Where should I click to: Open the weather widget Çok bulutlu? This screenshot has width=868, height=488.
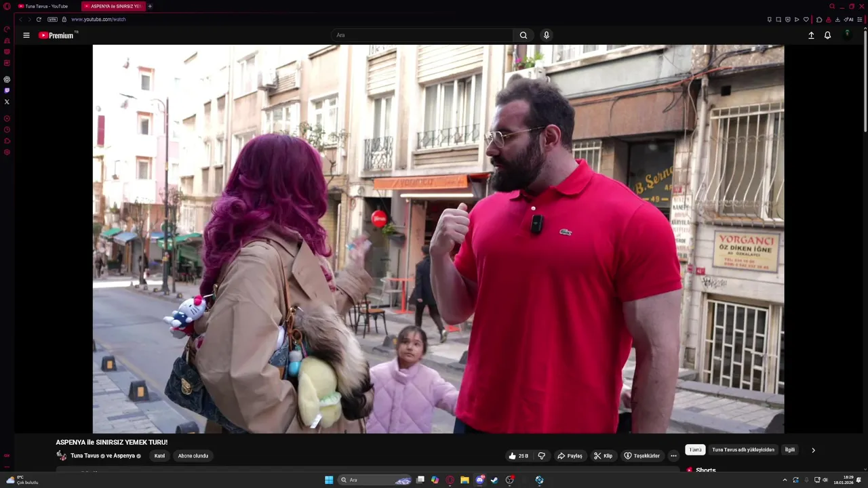click(22, 480)
